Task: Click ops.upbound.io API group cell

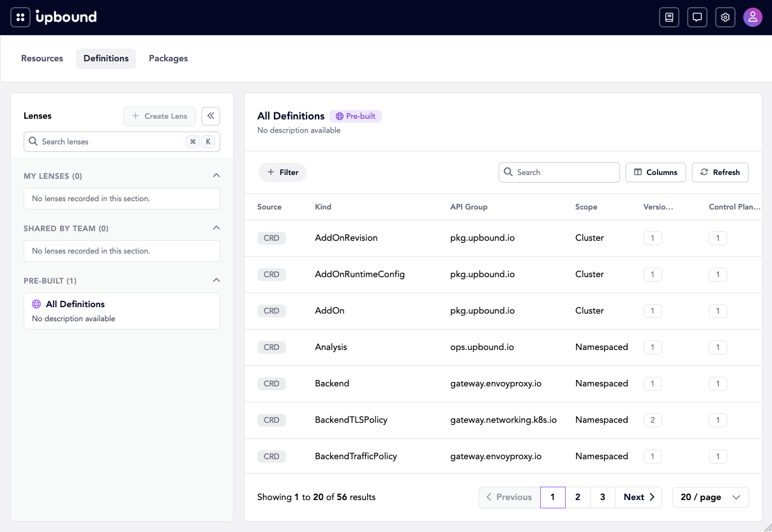Action: tap(482, 347)
